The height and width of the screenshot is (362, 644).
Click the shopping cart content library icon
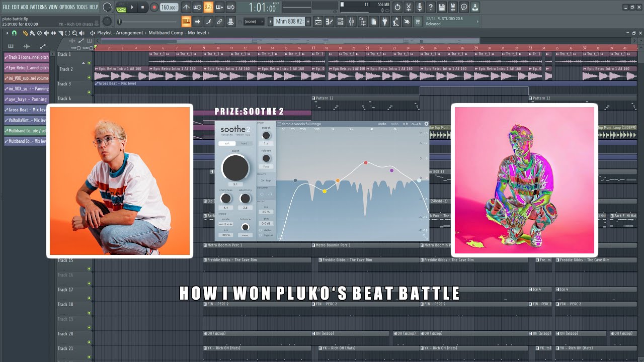(x=418, y=22)
